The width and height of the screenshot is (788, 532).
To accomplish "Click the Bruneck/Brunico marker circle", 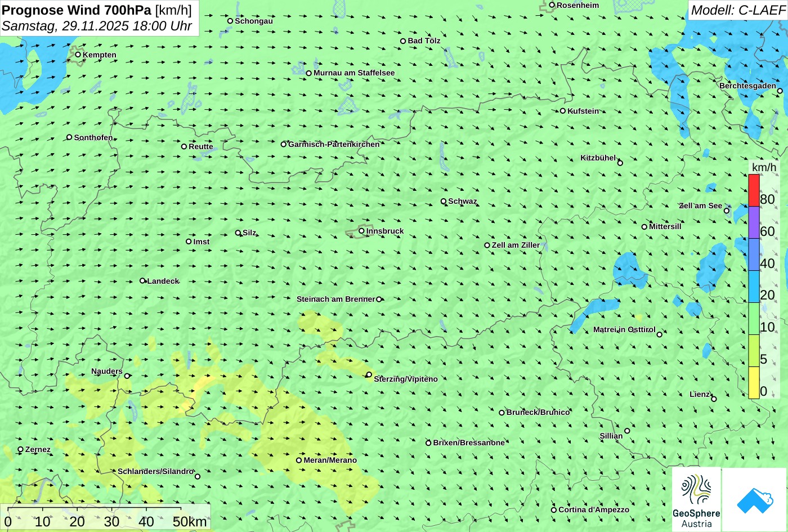I will 502,413.
